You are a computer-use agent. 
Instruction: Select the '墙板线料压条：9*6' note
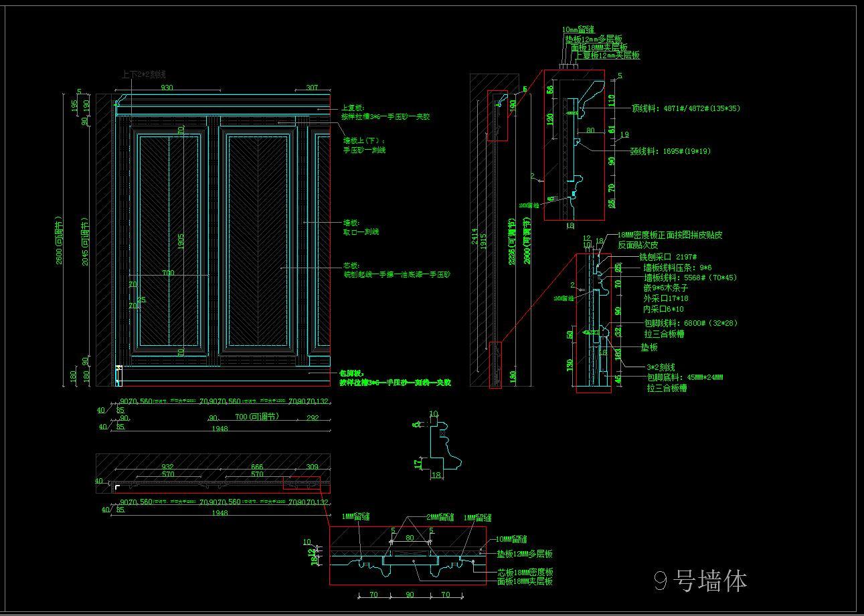677,268
